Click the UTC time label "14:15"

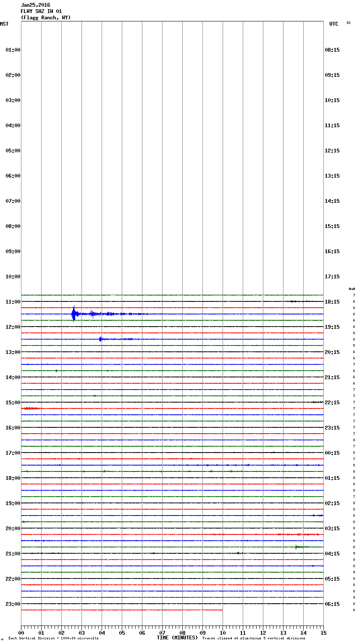tap(332, 201)
